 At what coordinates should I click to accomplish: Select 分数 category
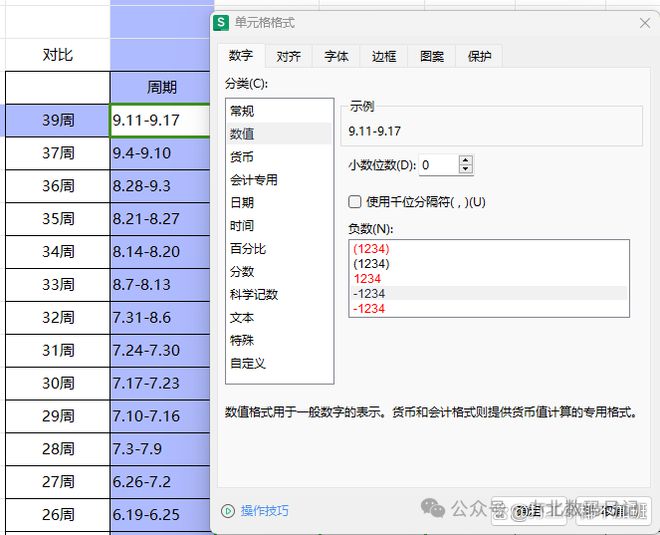[x=279, y=271]
